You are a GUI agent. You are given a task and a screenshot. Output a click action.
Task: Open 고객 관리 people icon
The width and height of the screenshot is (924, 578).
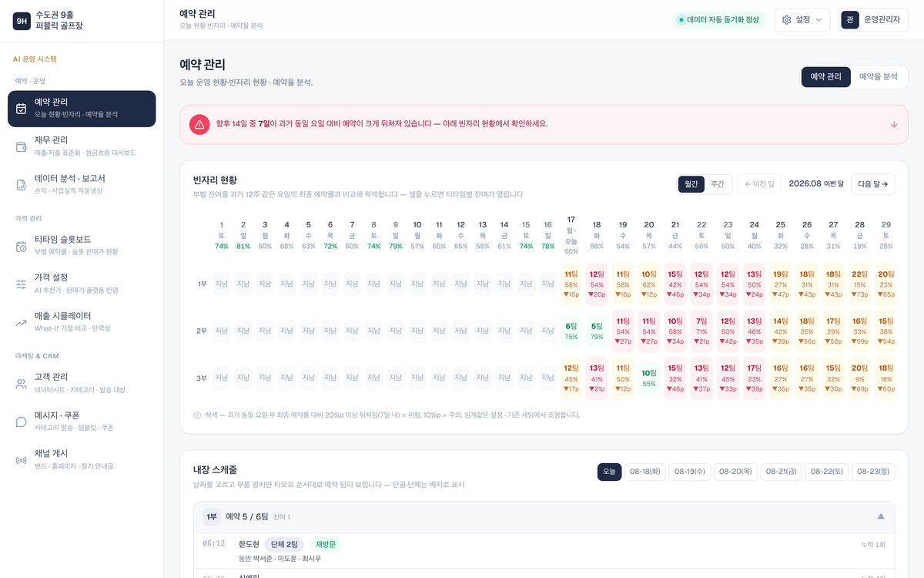click(x=22, y=383)
